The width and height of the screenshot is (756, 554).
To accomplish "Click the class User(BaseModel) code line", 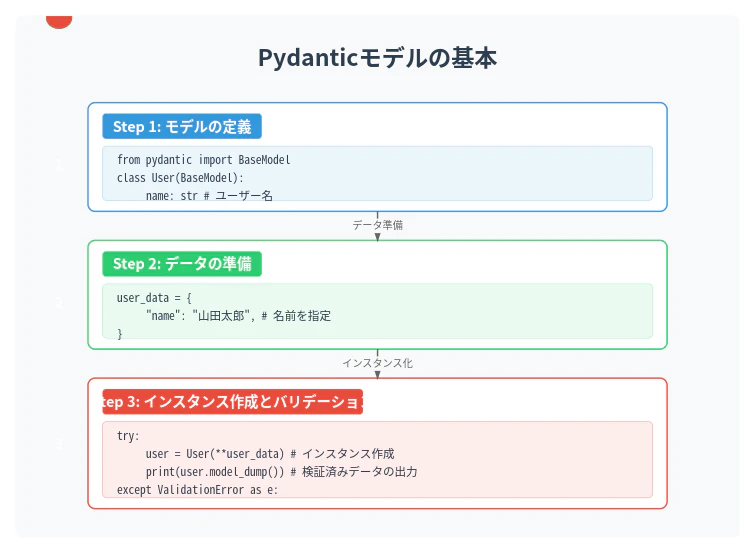I will tap(180, 178).
